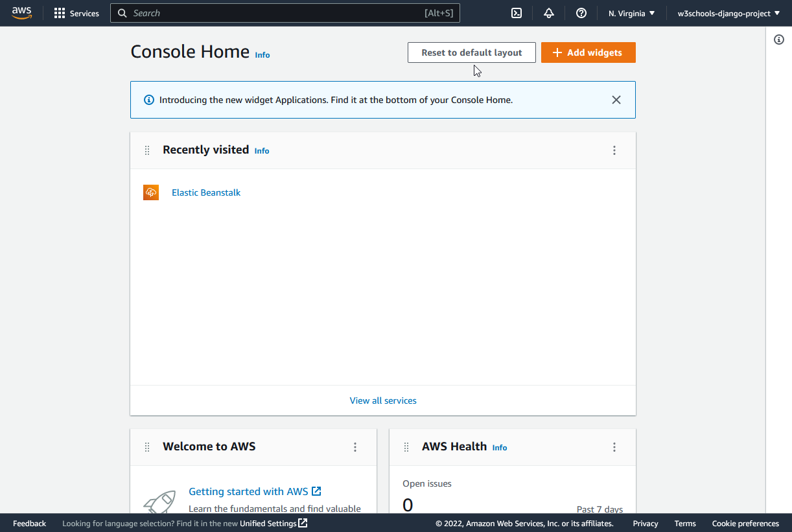Screen dimensions: 792x532
Task: Click the Elastic Beanstalk service icon
Action: 151,192
